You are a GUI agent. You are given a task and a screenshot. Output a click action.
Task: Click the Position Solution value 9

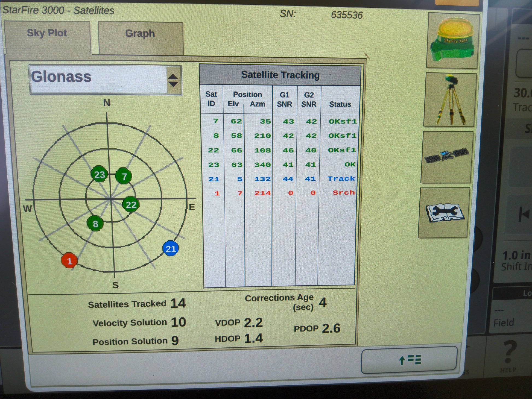click(175, 341)
